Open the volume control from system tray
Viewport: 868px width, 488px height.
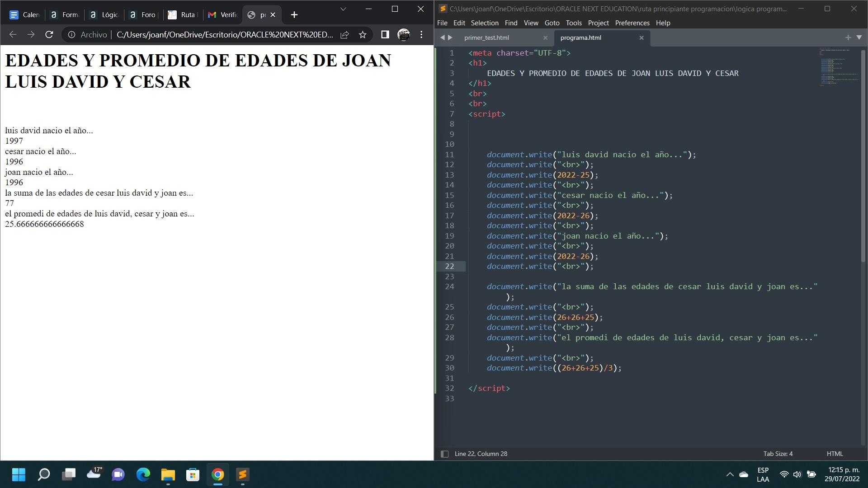(x=797, y=474)
